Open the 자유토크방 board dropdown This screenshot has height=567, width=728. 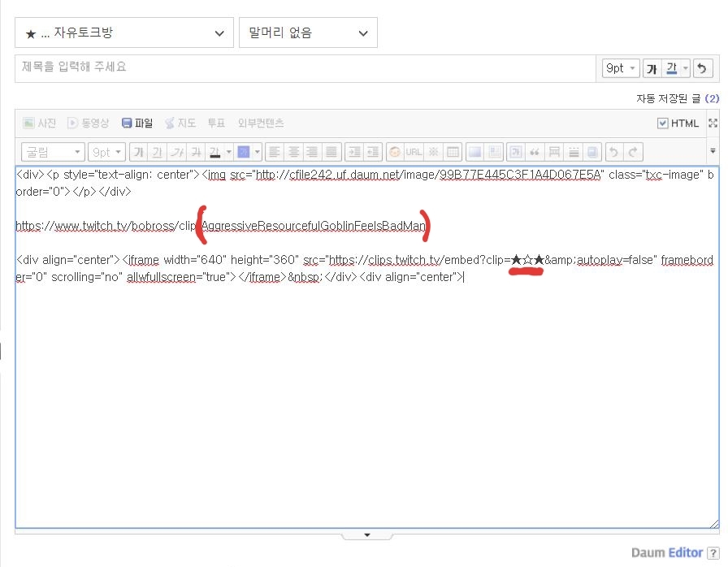pyautogui.click(x=124, y=33)
